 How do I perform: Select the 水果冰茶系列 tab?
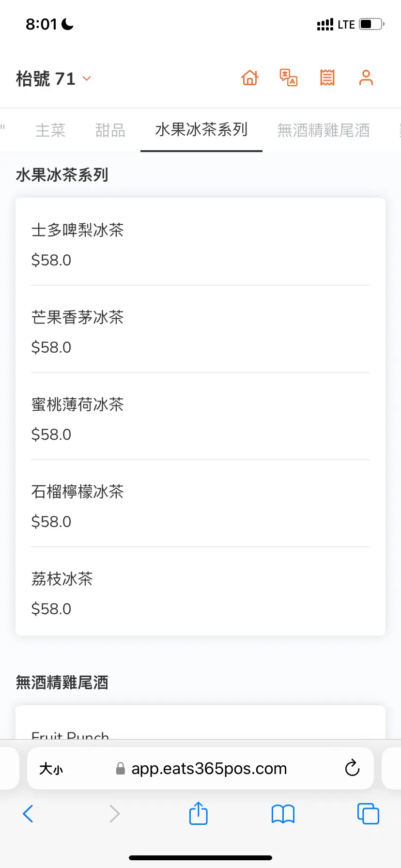[201, 130]
